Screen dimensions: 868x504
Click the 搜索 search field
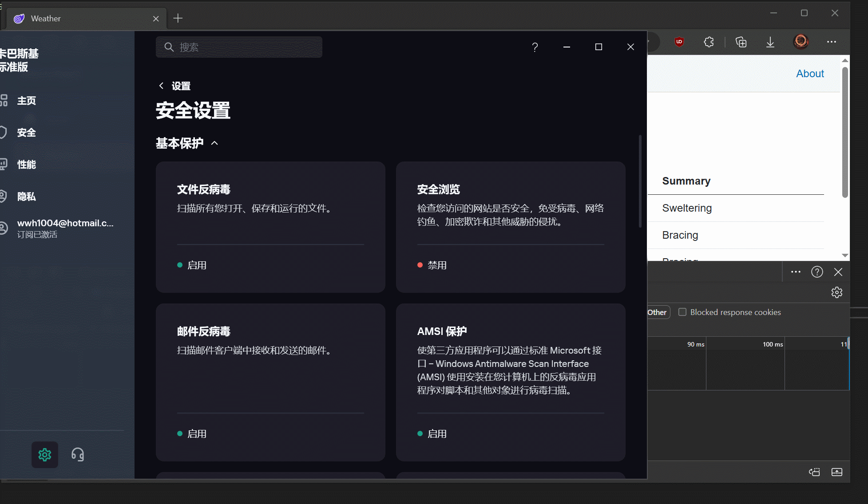point(240,47)
